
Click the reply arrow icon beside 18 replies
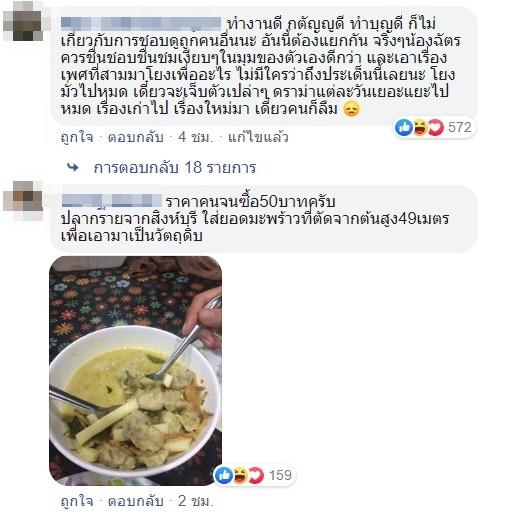coord(73,167)
